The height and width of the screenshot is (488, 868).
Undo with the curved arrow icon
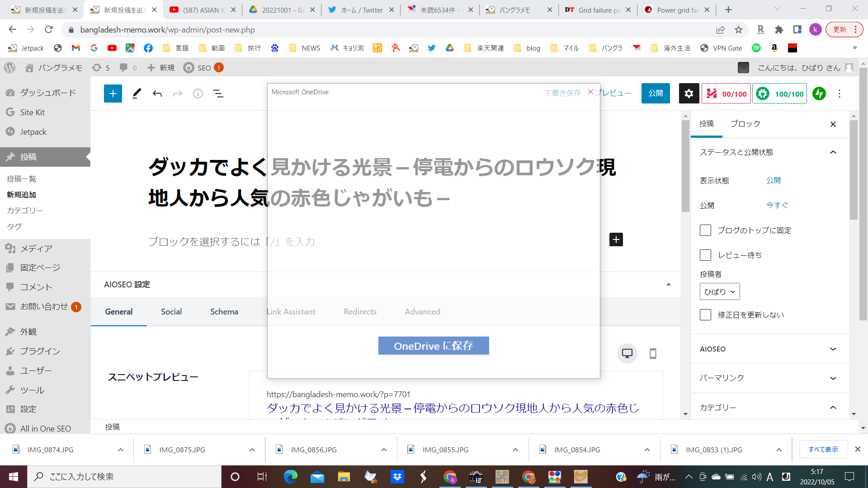157,94
